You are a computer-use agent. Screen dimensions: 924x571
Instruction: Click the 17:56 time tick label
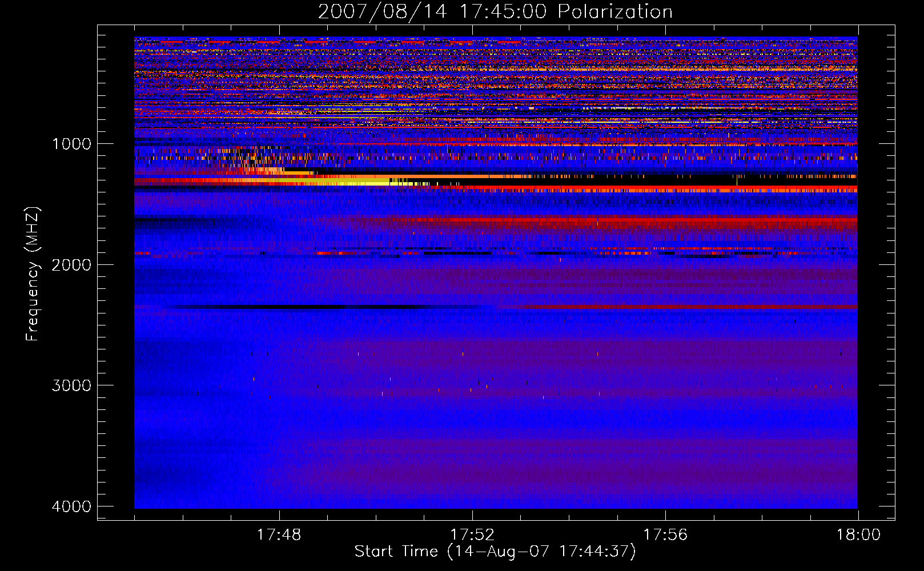(x=665, y=535)
